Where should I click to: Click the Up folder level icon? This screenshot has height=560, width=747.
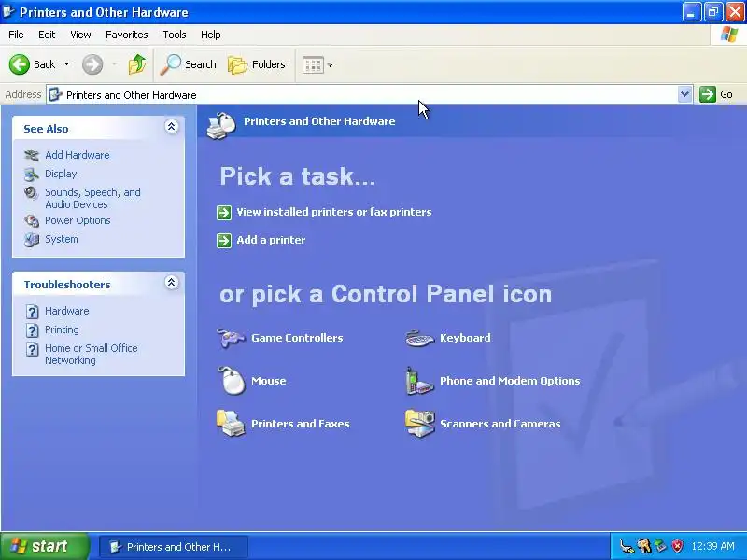(137, 64)
